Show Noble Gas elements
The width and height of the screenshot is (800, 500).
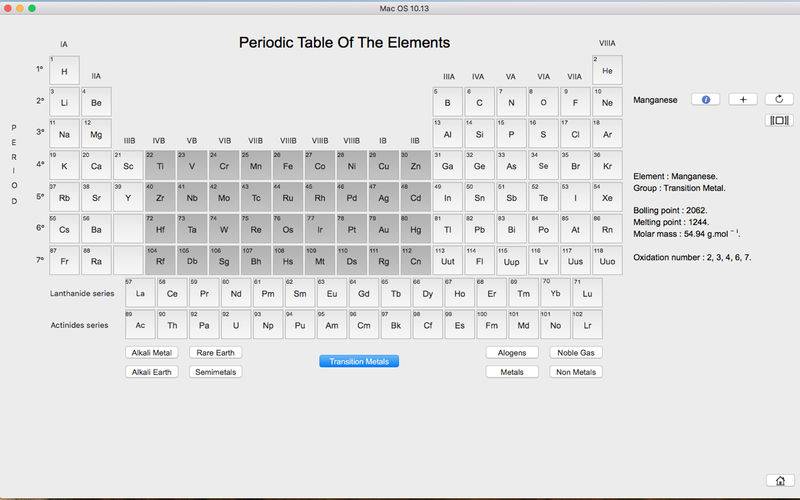coord(576,353)
